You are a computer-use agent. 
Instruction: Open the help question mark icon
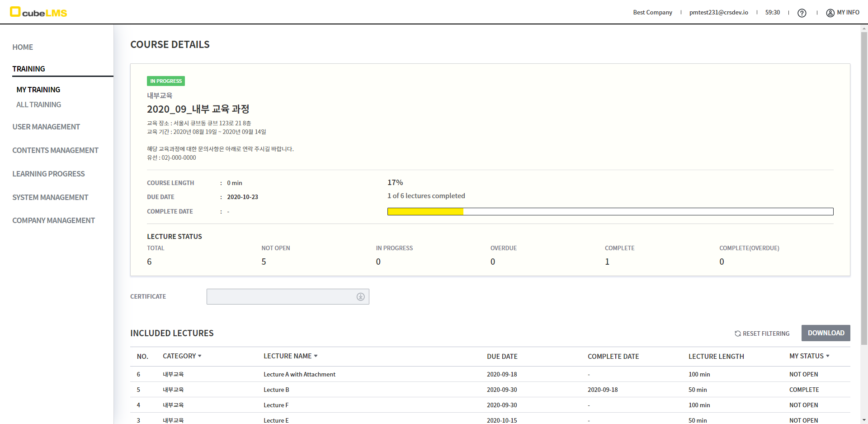(x=802, y=13)
